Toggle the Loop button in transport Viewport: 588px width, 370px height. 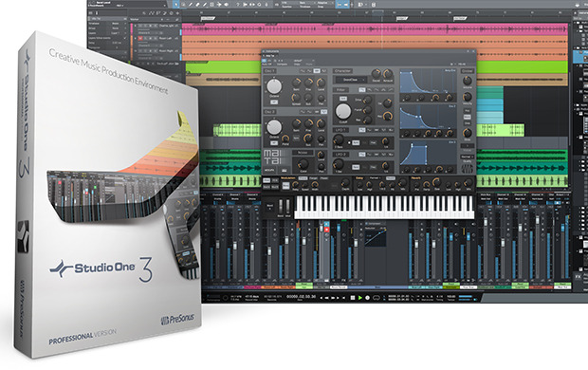coord(377,298)
